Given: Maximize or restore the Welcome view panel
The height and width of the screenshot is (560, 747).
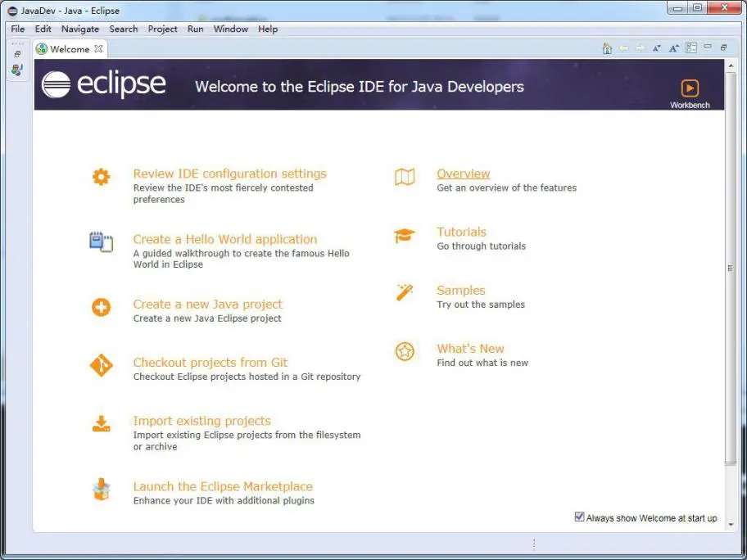Looking at the screenshot, I should (724, 47).
